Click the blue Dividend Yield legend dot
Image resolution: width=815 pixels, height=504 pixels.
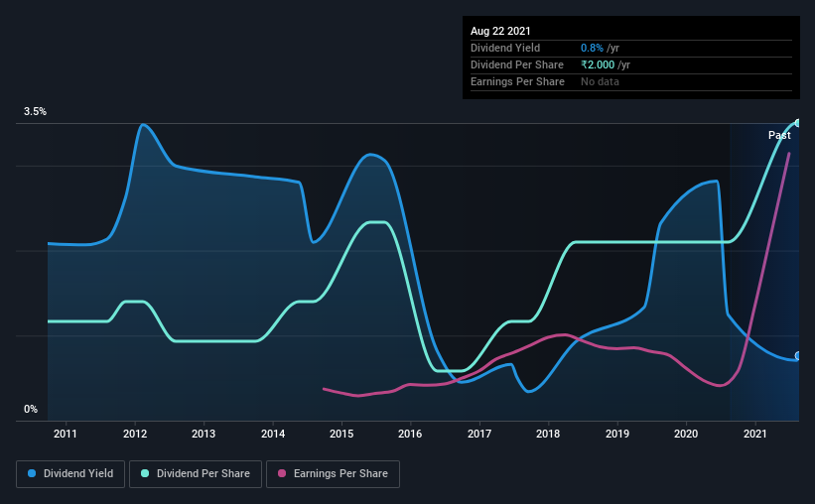(x=32, y=473)
